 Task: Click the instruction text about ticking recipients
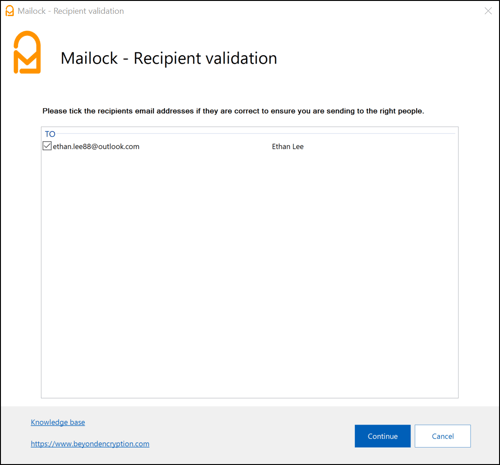(x=233, y=111)
